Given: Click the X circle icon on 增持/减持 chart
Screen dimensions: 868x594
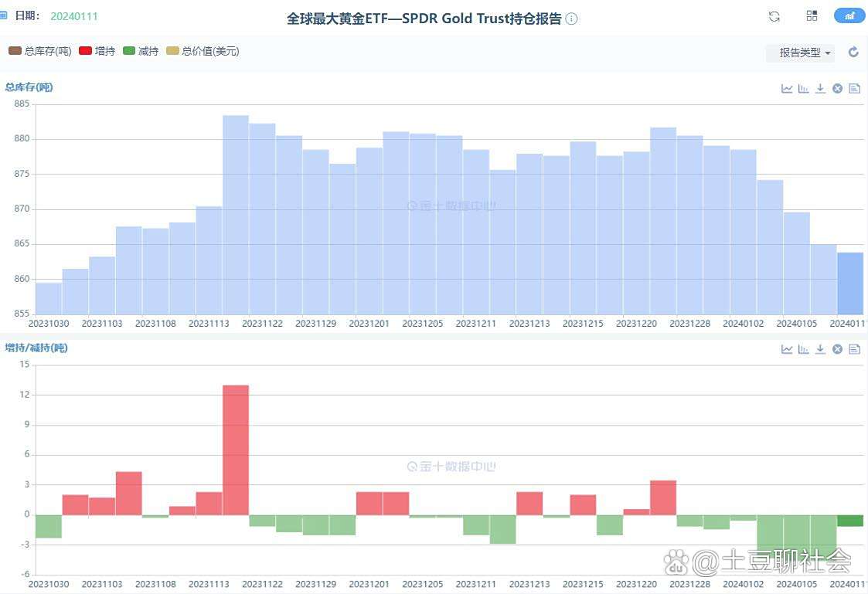Looking at the screenshot, I should [x=838, y=349].
